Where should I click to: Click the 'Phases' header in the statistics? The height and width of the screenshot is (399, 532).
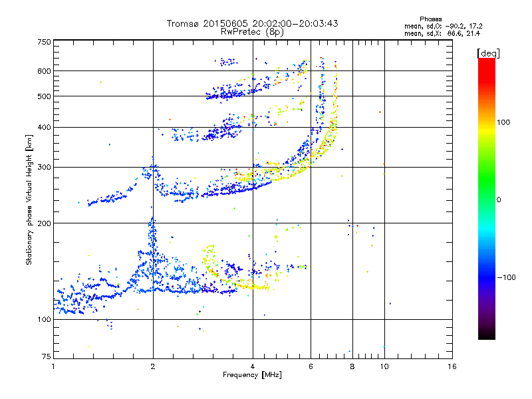(430, 19)
